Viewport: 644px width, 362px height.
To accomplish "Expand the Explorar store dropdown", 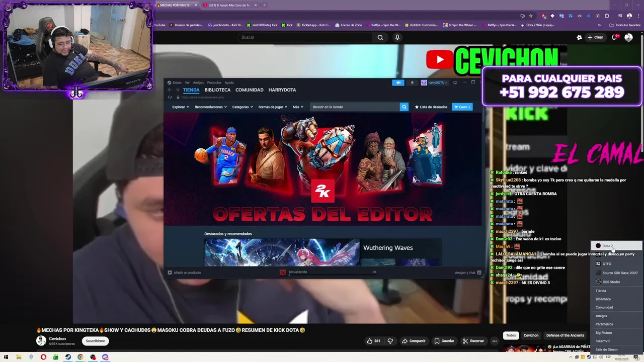I will [x=181, y=107].
